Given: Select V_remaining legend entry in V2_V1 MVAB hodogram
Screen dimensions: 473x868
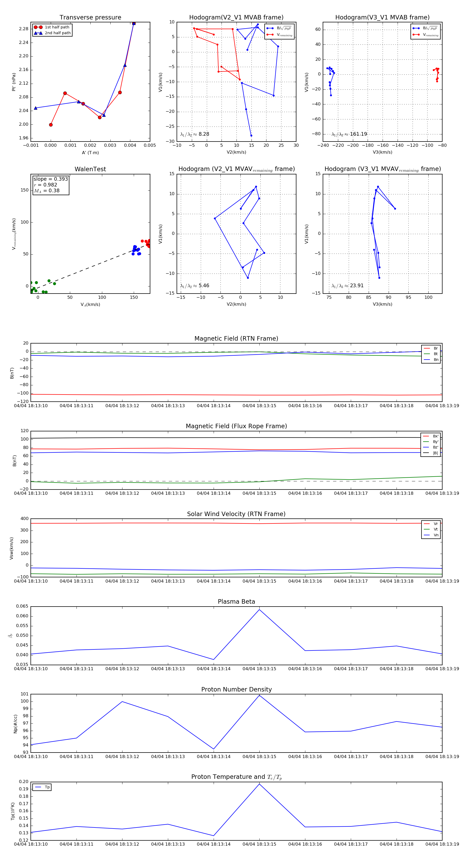Looking at the screenshot, I should (279, 35).
